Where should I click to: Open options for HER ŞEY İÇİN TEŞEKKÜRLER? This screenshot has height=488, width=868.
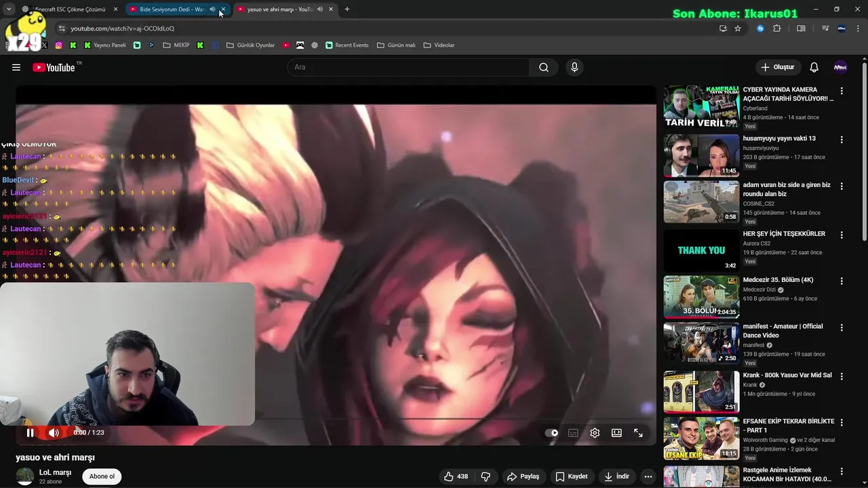click(x=842, y=235)
